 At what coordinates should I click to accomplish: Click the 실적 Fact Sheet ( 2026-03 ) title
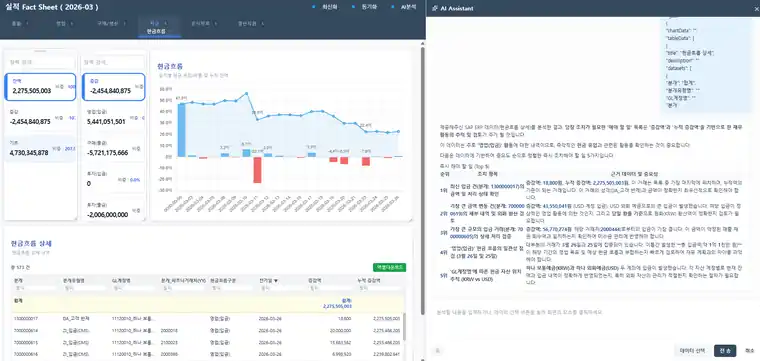pos(51,7)
